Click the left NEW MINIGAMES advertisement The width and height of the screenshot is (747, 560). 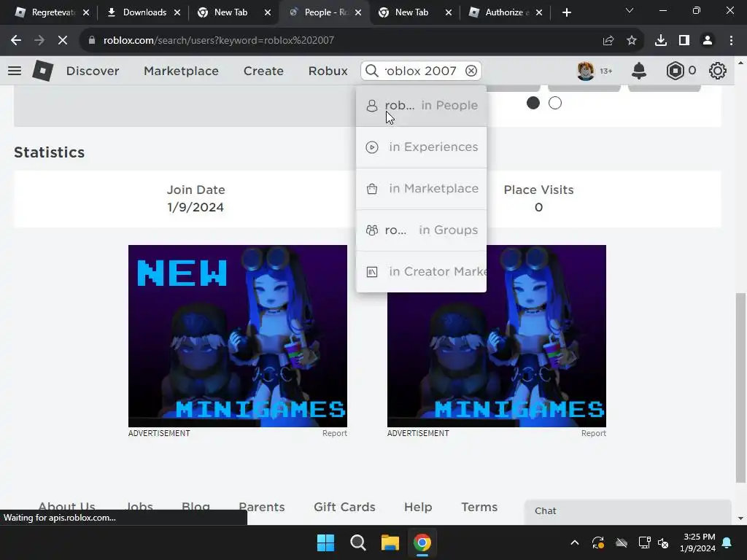238,336
